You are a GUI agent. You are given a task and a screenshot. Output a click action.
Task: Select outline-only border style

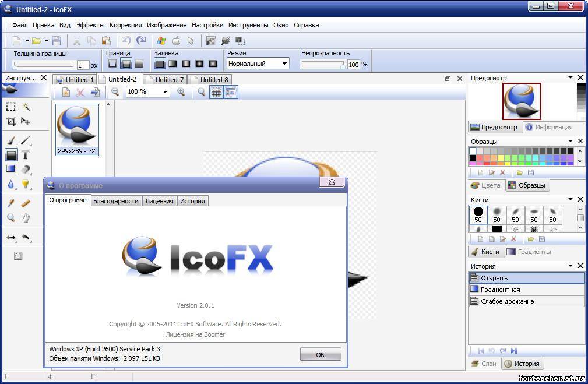[x=112, y=64]
